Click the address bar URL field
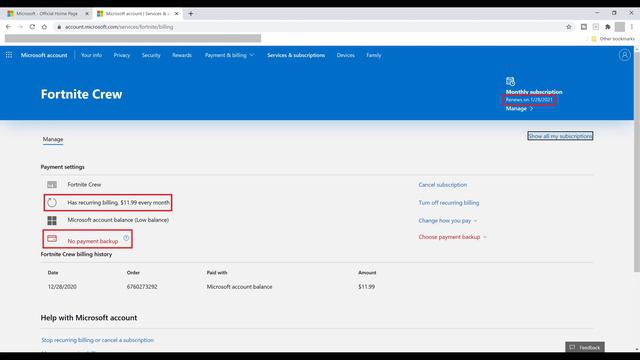 click(310, 27)
